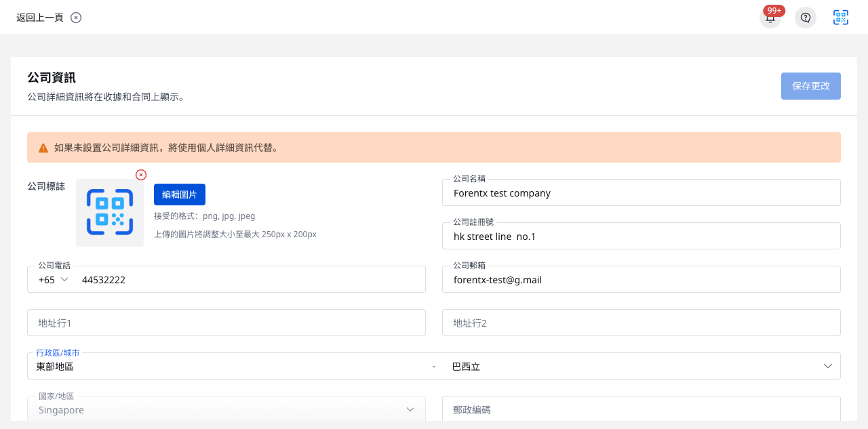868x429 pixels.
Task: Expand the 行政區/城市 dropdown chevron
Action: tap(828, 366)
